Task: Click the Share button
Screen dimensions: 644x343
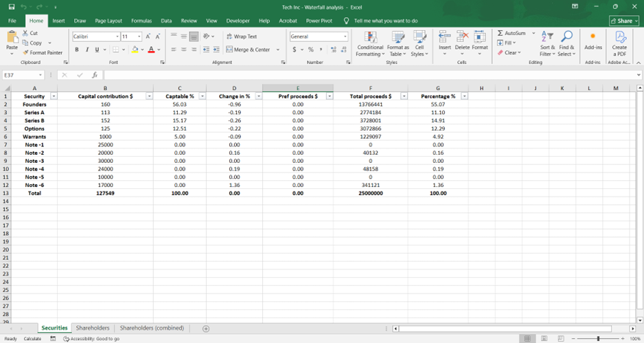Action: 624,21
